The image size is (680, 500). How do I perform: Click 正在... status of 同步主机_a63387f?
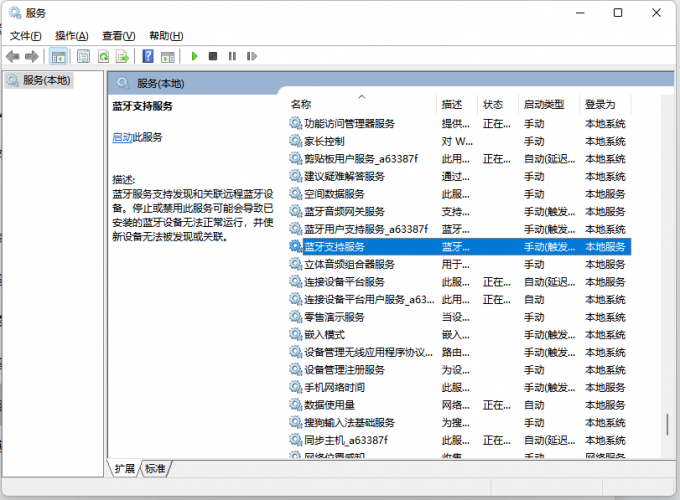(x=497, y=440)
